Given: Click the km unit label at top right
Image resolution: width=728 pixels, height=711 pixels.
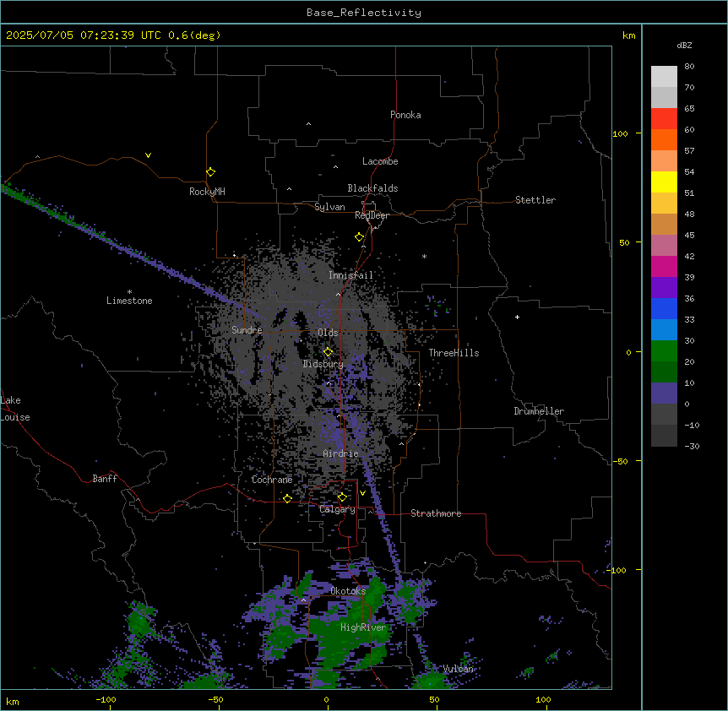Looking at the screenshot, I should (x=629, y=35).
